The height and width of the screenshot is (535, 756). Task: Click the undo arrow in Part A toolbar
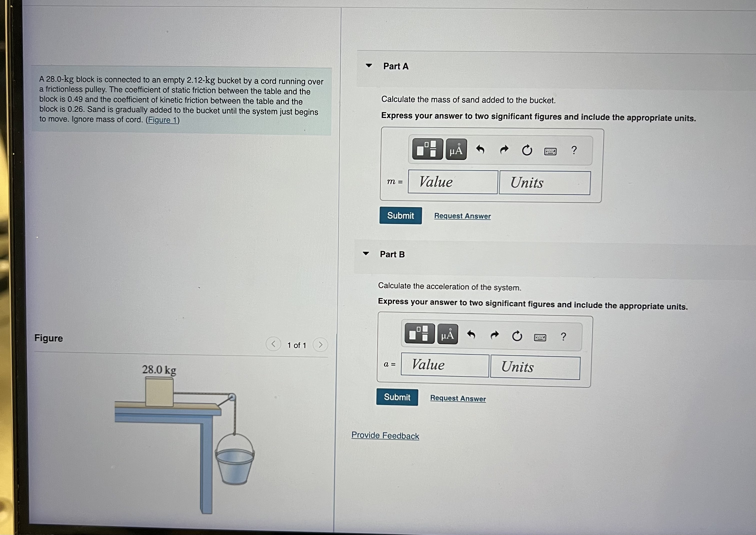pos(480,150)
